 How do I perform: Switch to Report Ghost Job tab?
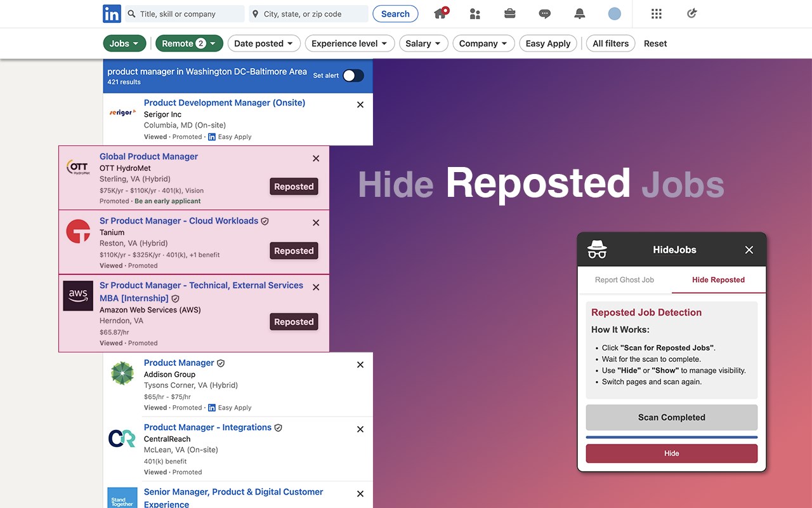[x=624, y=279]
